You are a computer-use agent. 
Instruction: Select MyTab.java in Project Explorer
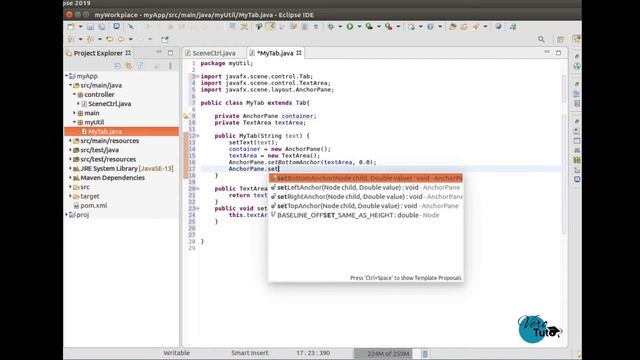(105, 131)
